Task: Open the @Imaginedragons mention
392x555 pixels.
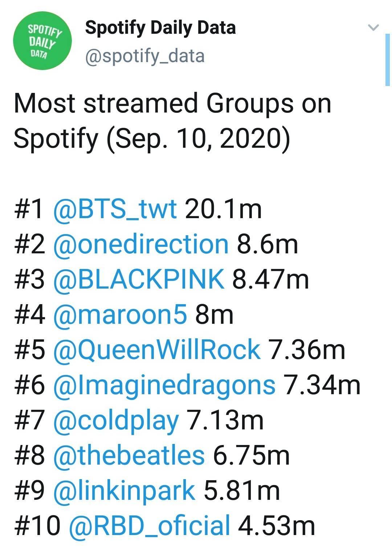Action: (164, 385)
